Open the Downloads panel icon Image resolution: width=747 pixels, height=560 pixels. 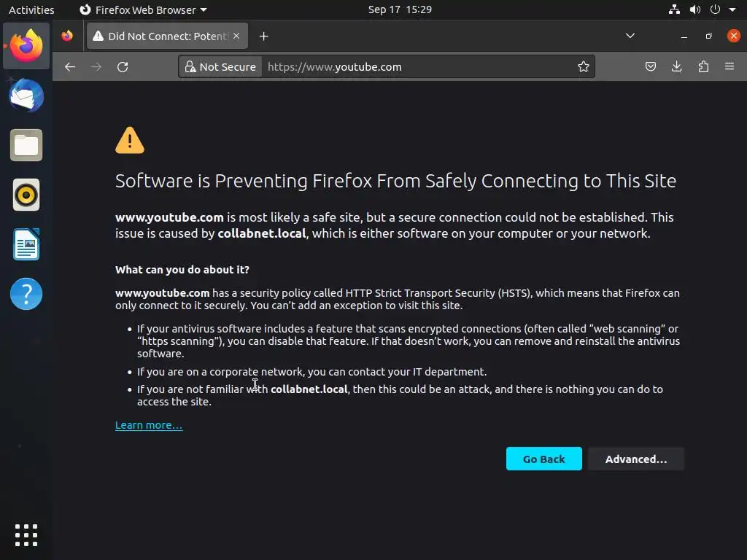(x=677, y=67)
